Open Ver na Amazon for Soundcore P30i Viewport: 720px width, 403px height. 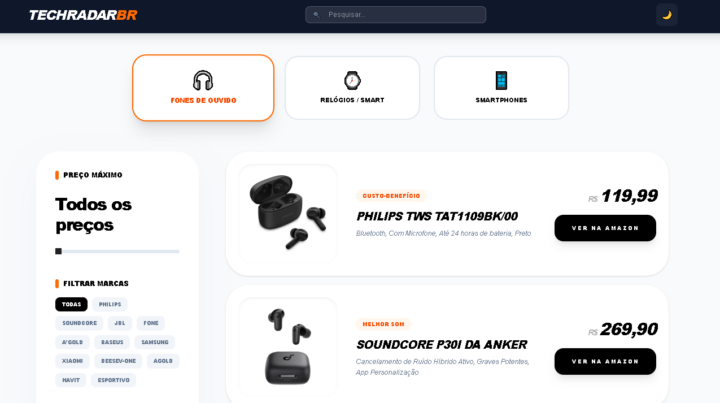click(605, 361)
